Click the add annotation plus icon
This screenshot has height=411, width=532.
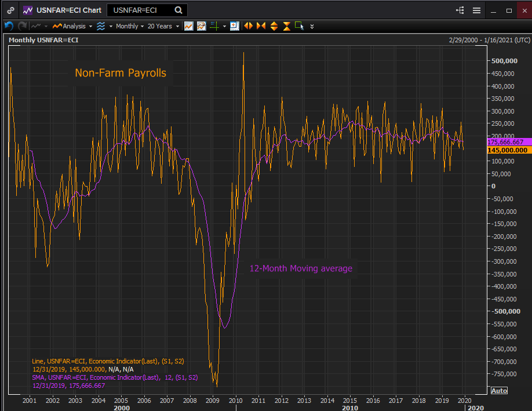click(x=234, y=26)
